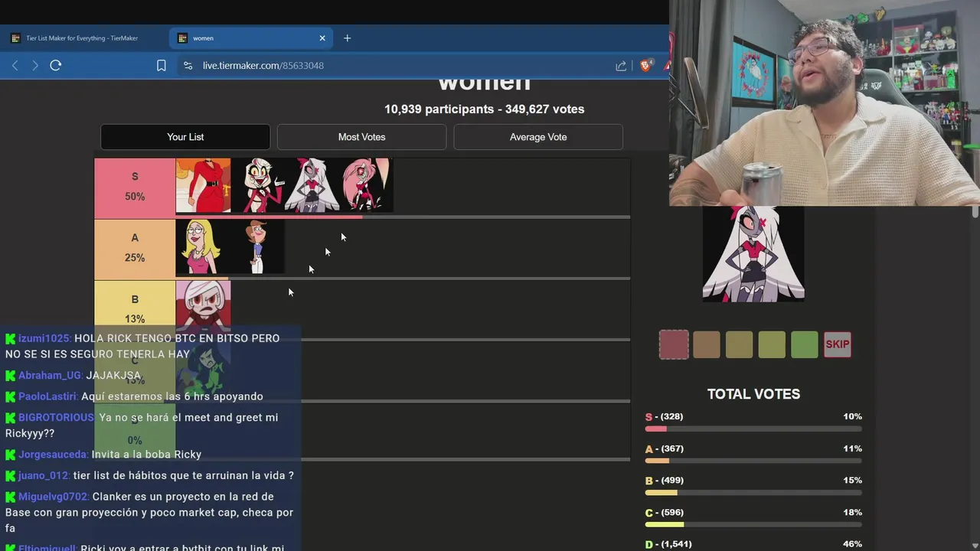980x551 pixels.
Task: Vote A tier with orange-tan swatch
Action: [x=707, y=344]
